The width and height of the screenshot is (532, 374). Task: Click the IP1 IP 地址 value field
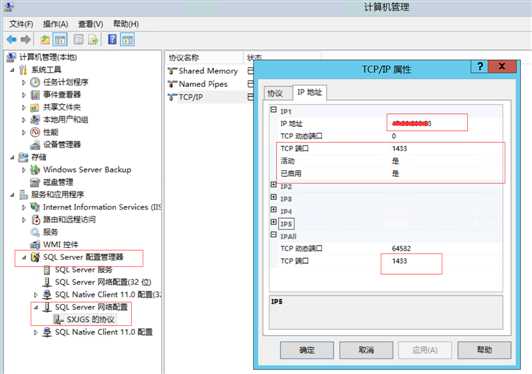tap(427, 123)
